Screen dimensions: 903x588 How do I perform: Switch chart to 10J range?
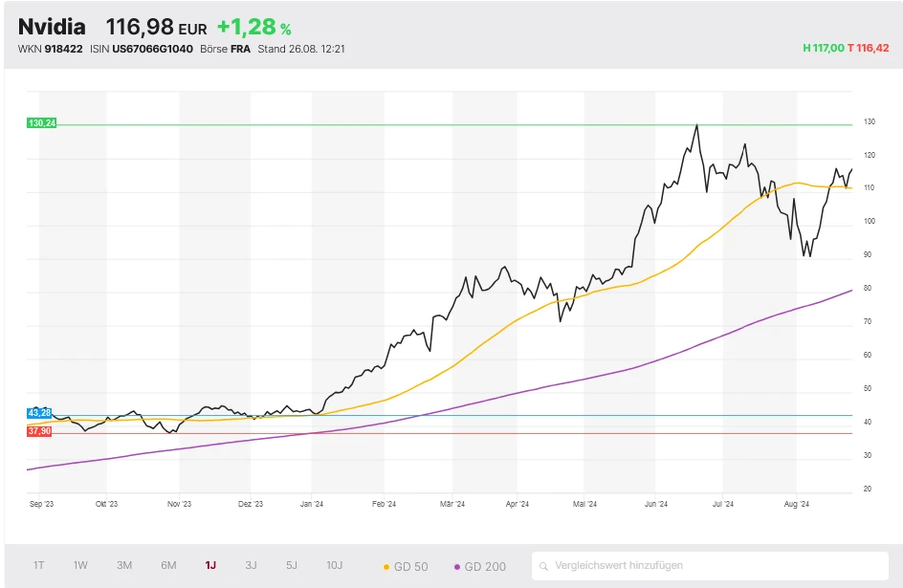point(335,565)
